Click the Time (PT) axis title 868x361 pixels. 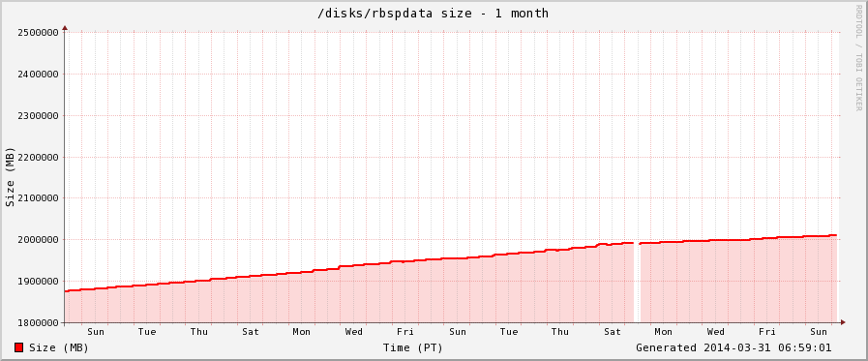point(412,347)
